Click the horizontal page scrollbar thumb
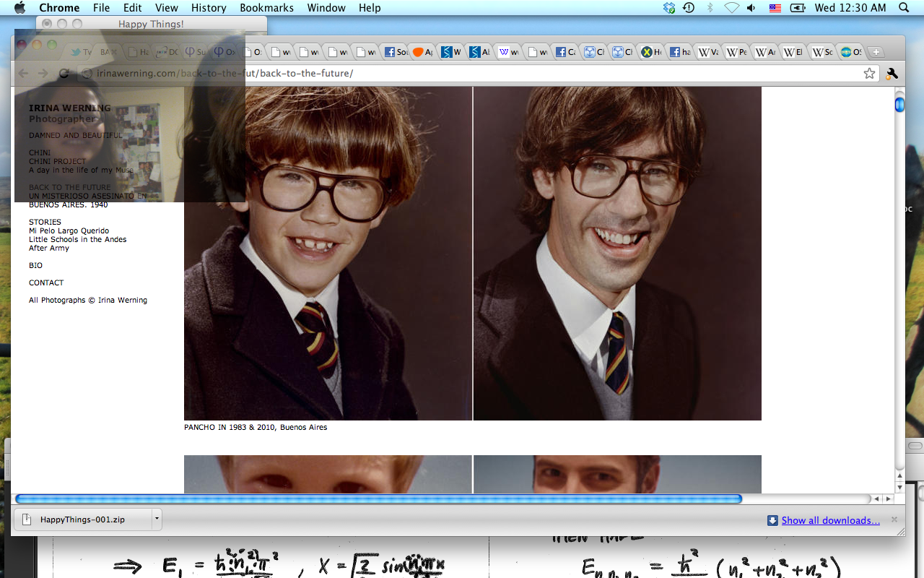The image size is (924, 578). pyautogui.click(x=378, y=499)
